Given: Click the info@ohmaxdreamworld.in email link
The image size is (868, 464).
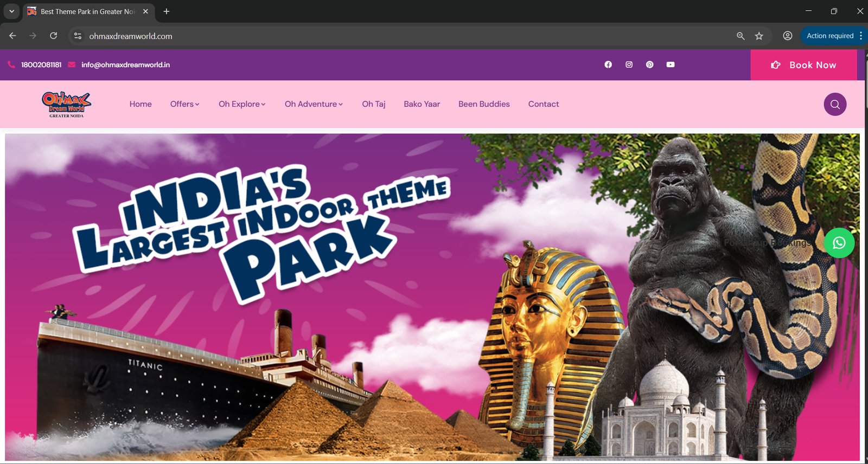Looking at the screenshot, I should (125, 65).
